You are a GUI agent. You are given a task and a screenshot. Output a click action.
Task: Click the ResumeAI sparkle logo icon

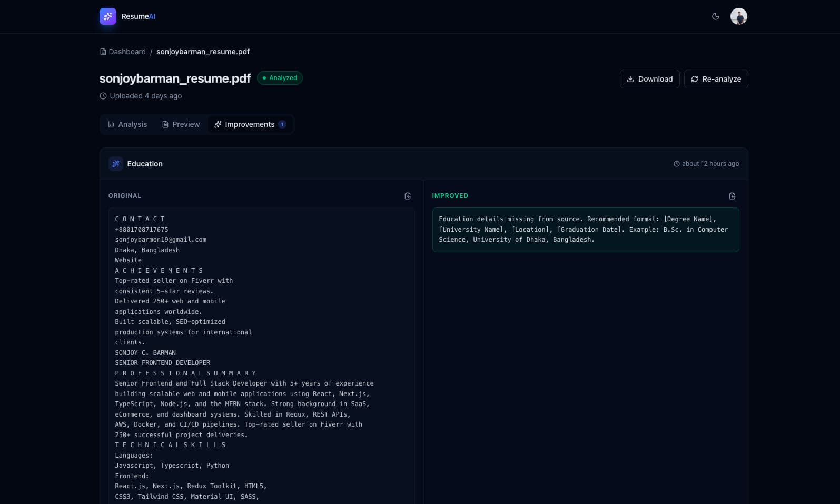(x=108, y=16)
